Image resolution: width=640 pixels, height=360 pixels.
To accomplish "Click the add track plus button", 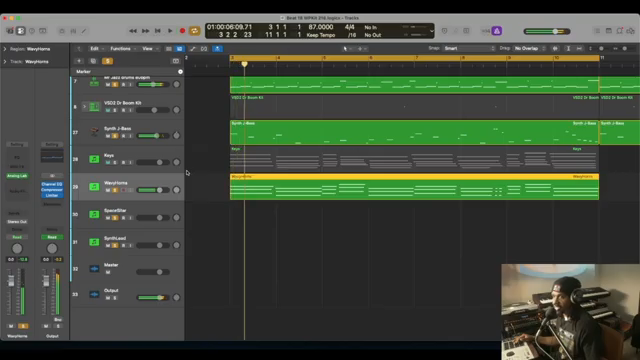I will (79, 61).
